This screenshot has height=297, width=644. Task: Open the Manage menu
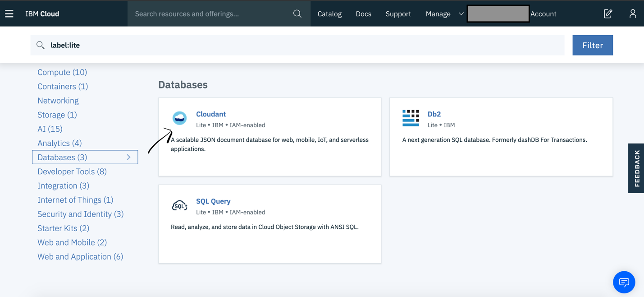tap(438, 14)
